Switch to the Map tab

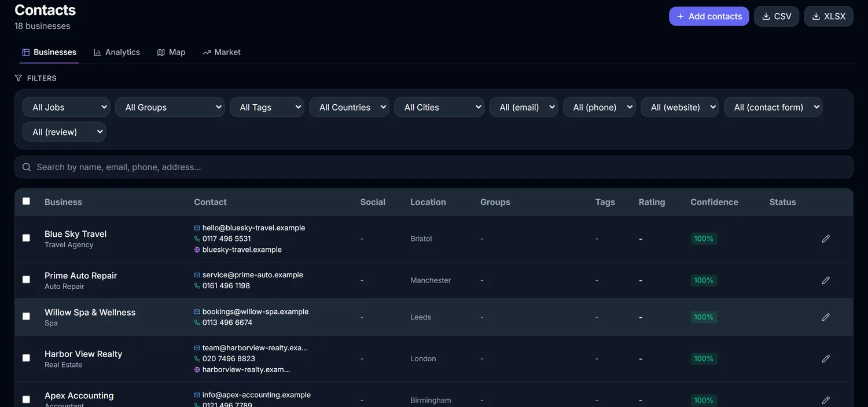click(x=171, y=52)
